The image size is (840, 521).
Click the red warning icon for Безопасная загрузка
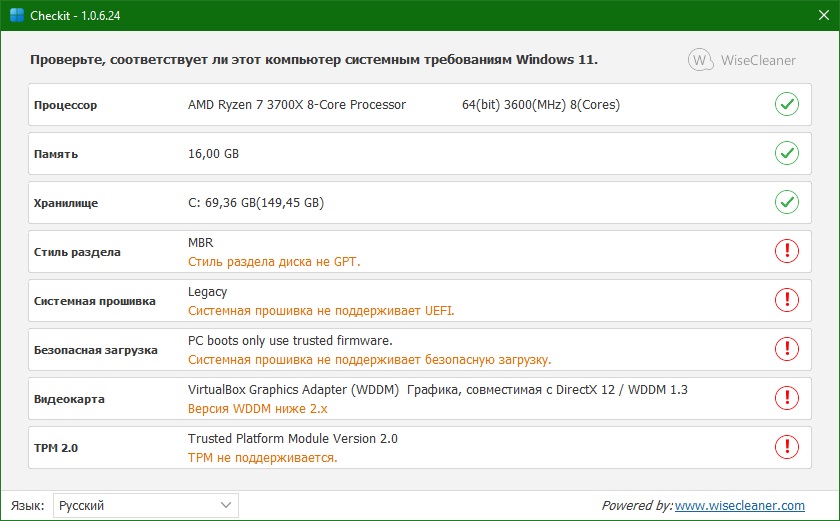pos(786,349)
